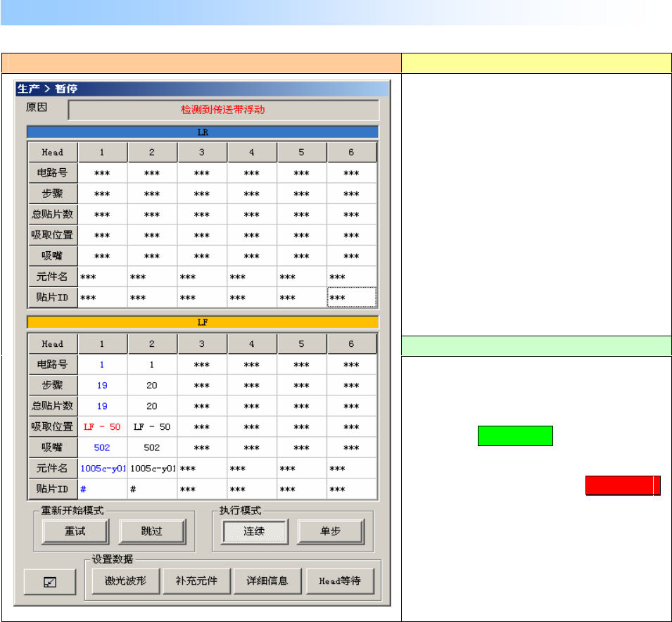Click the 吸嘴 row header in LR table
The image size is (672, 622).
[53, 256]
